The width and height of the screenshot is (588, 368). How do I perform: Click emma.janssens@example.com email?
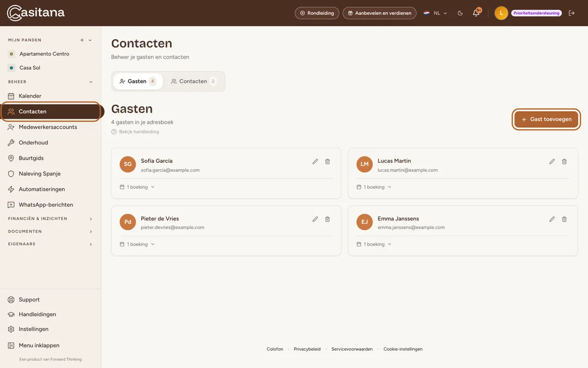(411, 227)
